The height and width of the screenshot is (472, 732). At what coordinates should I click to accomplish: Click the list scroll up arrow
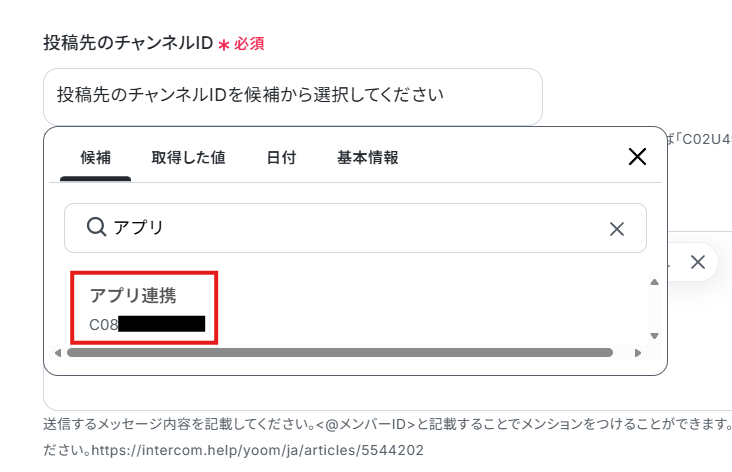click(x=655, y=282)
